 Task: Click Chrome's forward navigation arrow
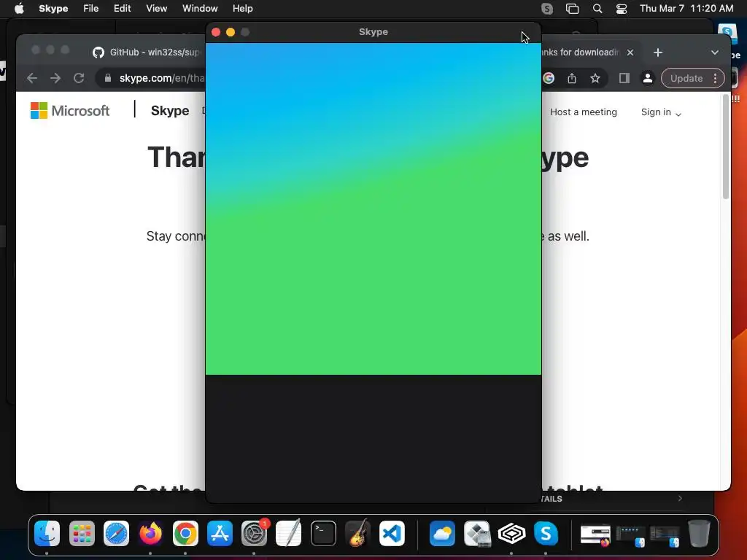point(55,78)
